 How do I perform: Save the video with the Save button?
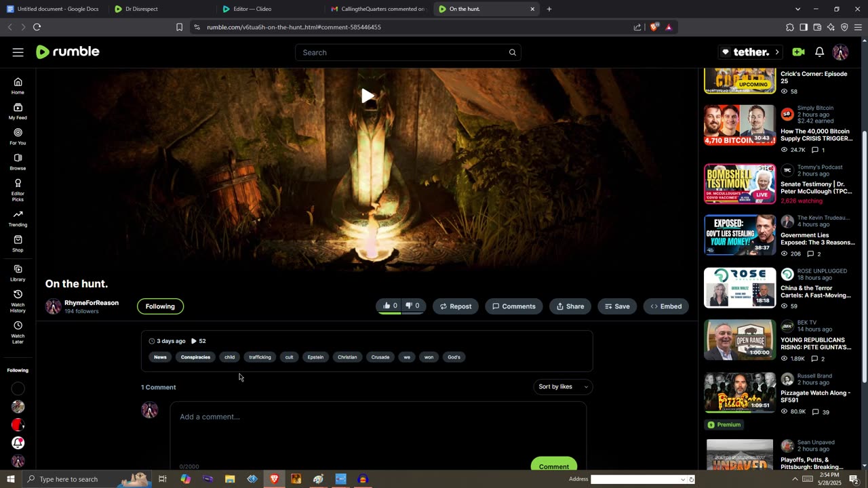click(x=617, y=306)
